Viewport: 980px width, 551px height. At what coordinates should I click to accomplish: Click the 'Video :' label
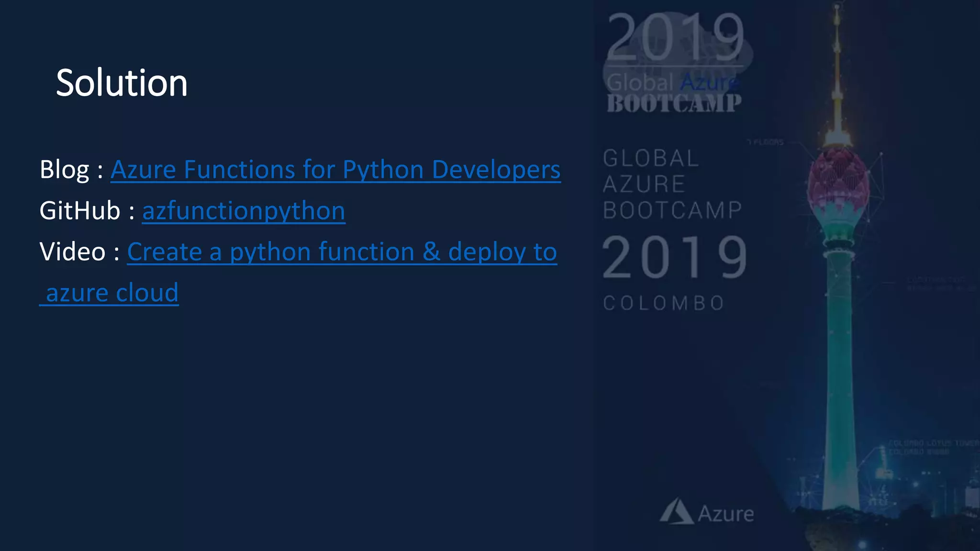(79, 252)
